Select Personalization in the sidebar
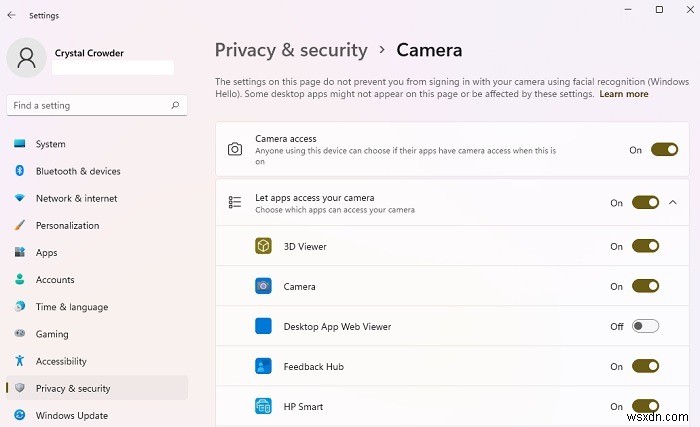 [x=67, y=225]
